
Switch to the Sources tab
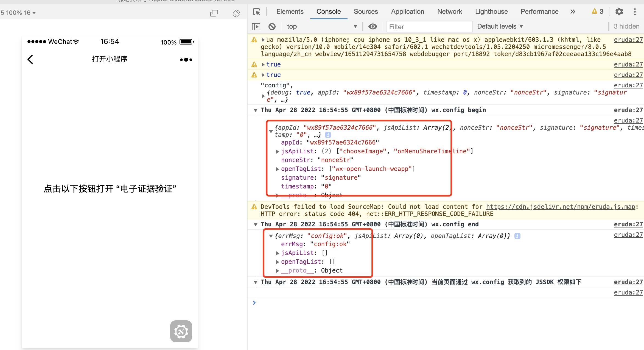click(366, 12)
